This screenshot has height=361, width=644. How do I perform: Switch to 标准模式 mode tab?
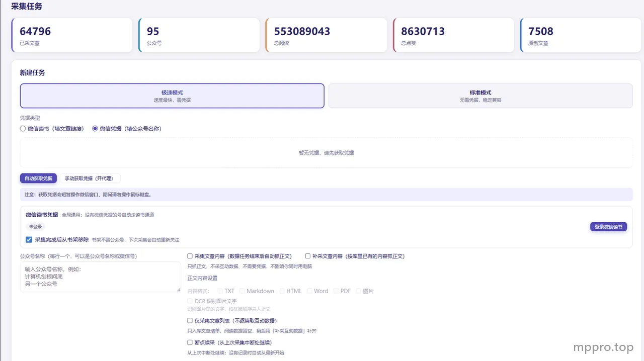click(x=480, y=96)
